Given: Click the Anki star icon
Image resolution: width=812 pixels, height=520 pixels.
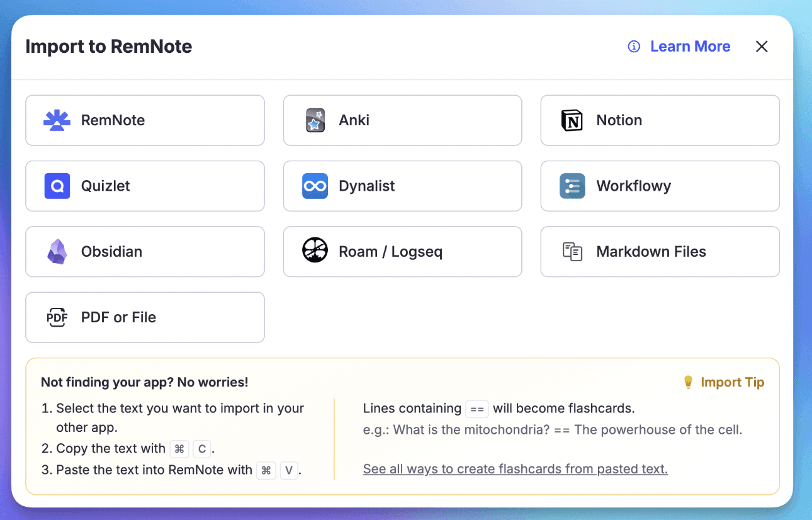Looking at the screenshot, I should 315,120.
